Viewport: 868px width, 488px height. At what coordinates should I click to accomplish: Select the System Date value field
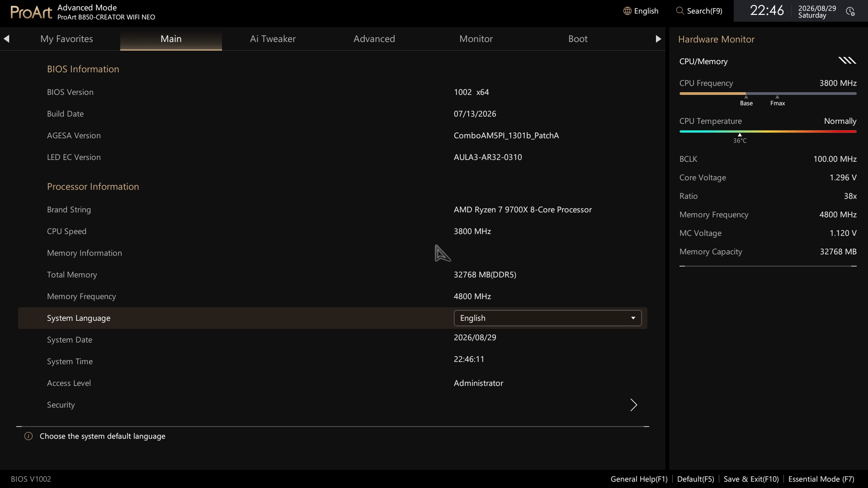pos(475,338)
